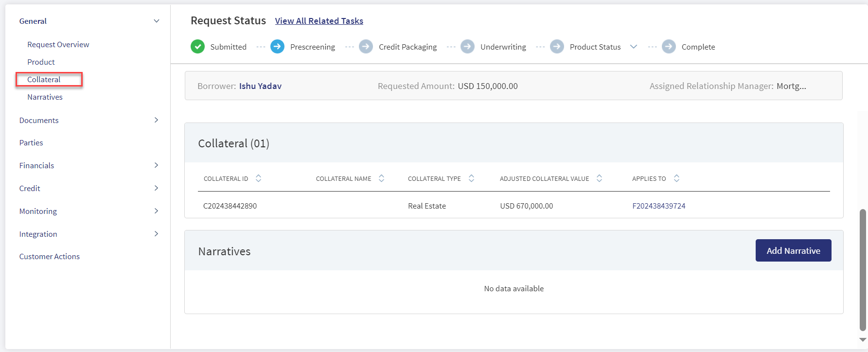This screenshot has width=868, height=352.
Task: Select Narratives in the sidebar
Action: (45, 97)
